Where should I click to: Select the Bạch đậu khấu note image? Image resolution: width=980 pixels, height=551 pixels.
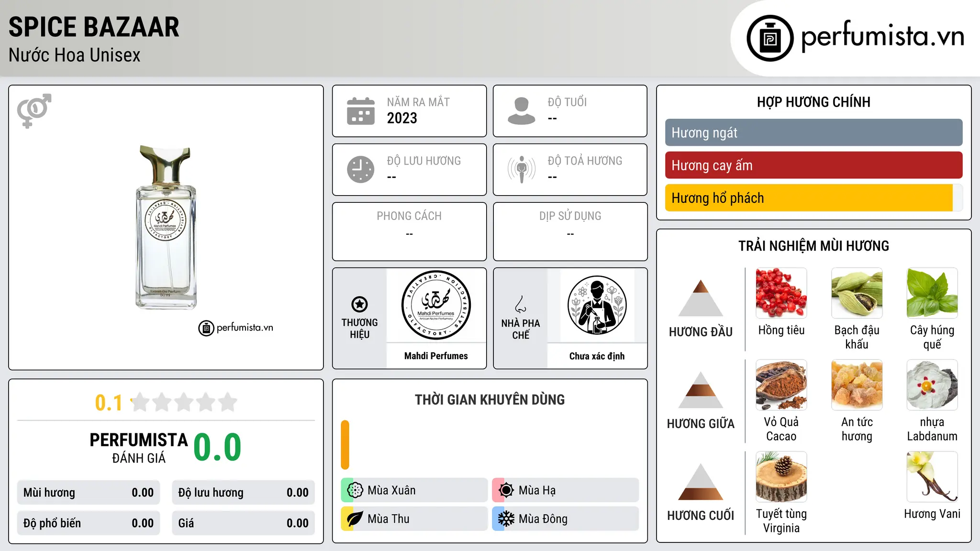click(x=857, y=293)
